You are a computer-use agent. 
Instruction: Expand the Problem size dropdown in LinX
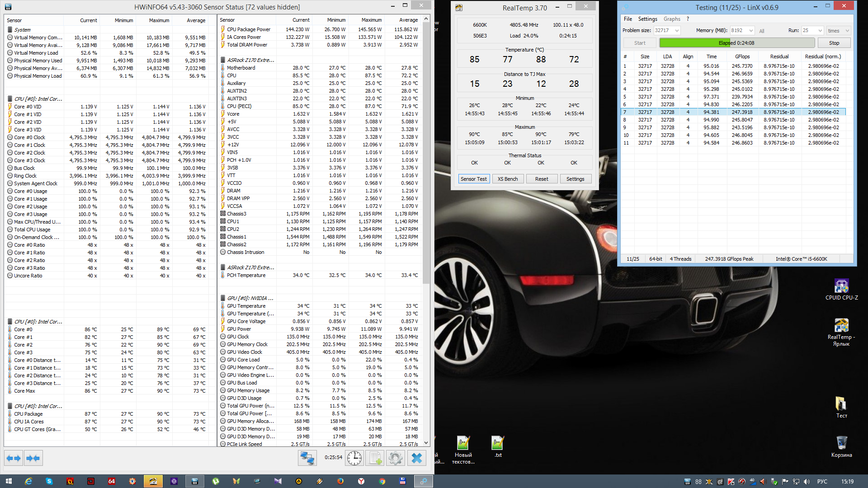(677, 31)
